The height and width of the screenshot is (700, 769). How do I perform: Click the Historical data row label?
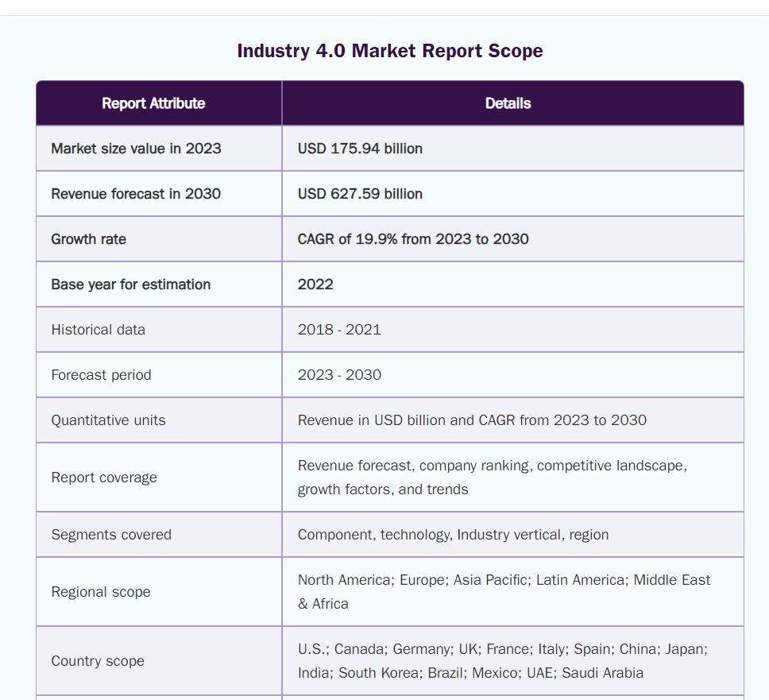point(98,330)
